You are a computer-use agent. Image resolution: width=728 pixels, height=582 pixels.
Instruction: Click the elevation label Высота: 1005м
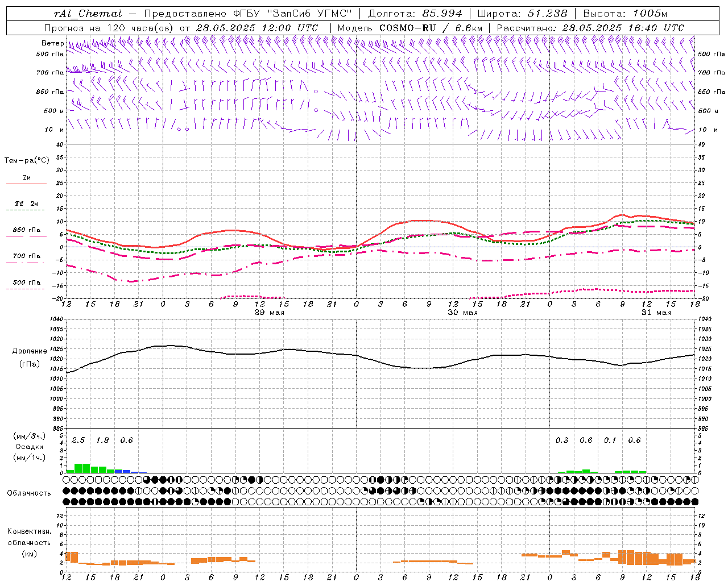(x=625, y=14)
